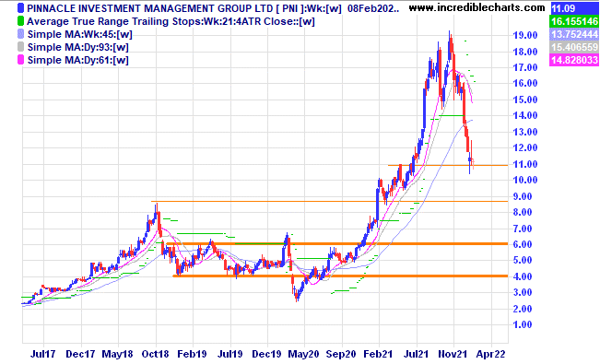The height and width of the screenshot is (364, 600).
Task: Click the magenta Simple MA Dy:61 legend marker
Action: tap(20, 60)
